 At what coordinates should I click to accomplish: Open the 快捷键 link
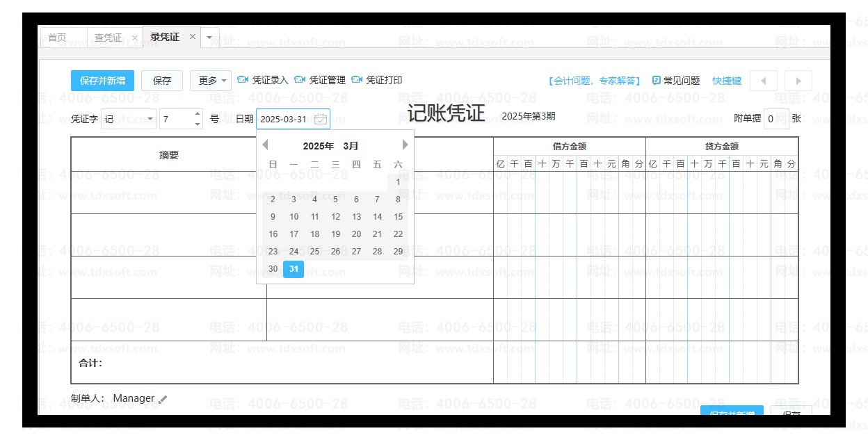727,81
